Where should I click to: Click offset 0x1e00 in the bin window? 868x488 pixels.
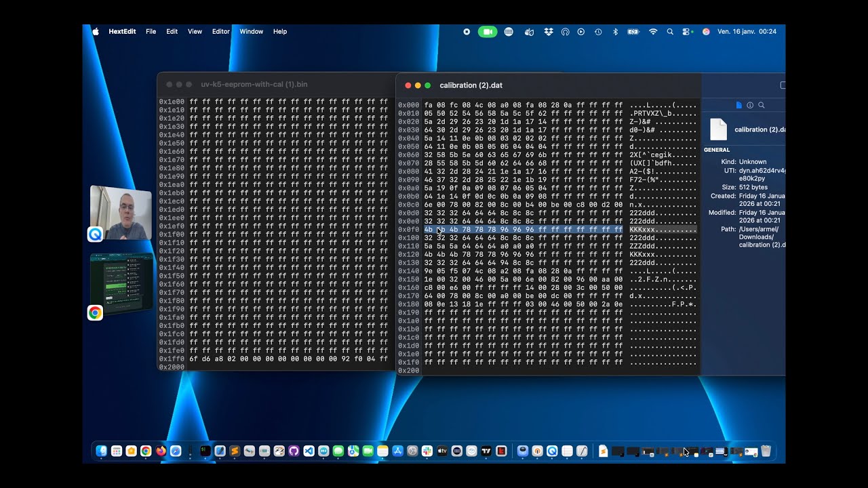point(172,102)
